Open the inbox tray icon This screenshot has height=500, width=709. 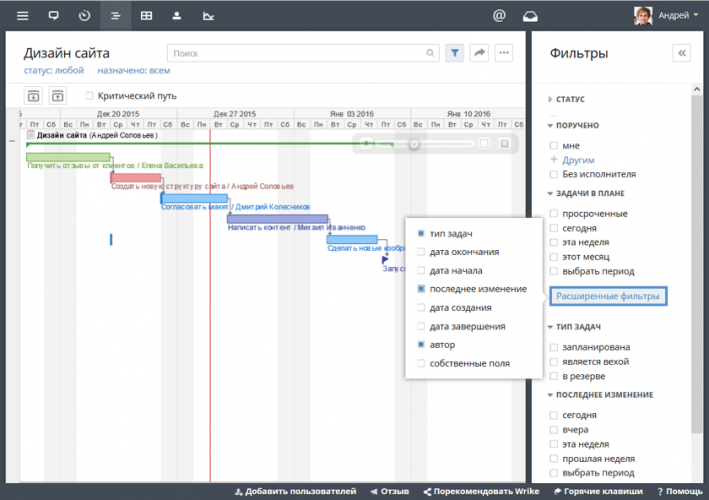click(530, 16)
